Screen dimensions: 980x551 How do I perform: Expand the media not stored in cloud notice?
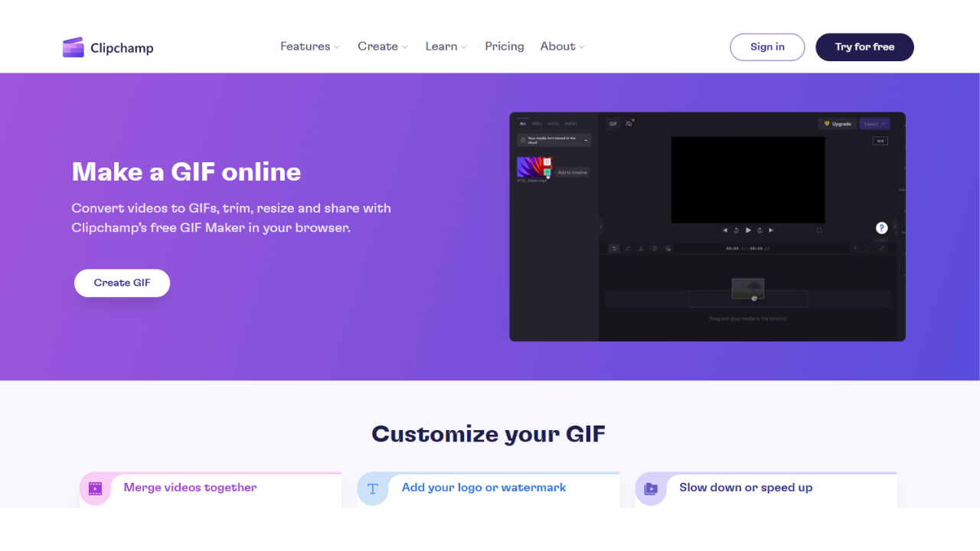pos(554,140)
